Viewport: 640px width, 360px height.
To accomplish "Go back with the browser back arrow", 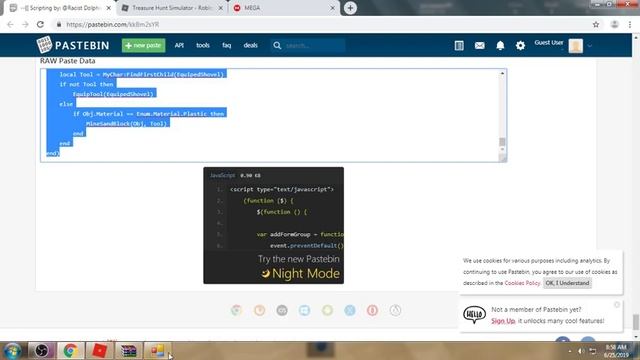I will tap(10, 24).
